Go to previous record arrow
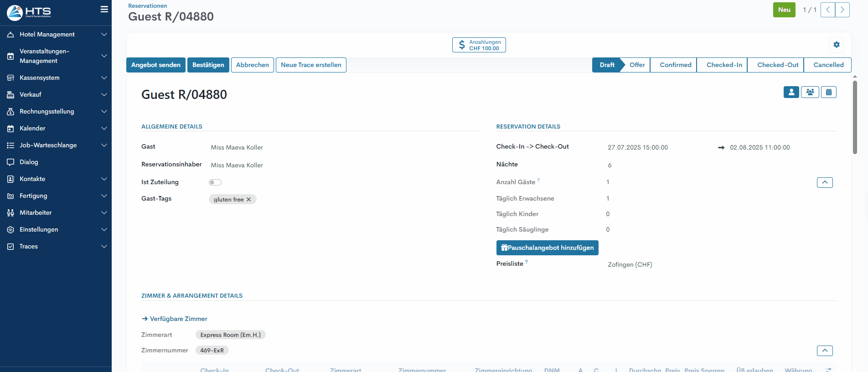 (827, 10)
